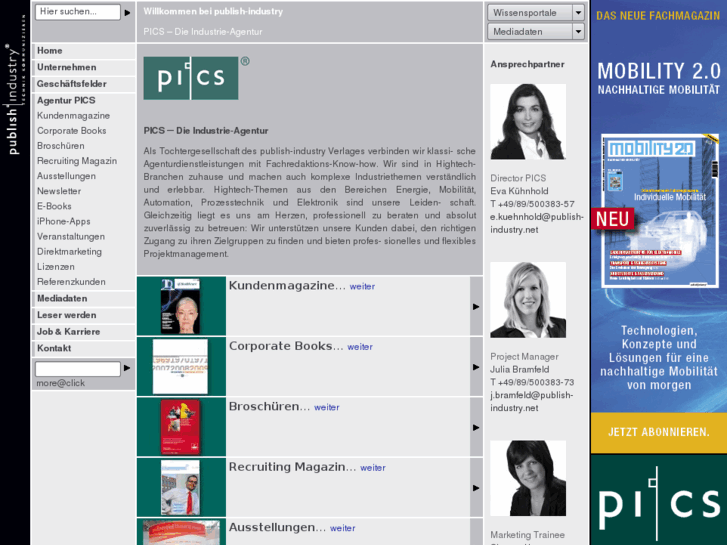Image resolution: width=727 pixels, height=545 pixels.
Task: Click the more@click label
Action: (x=61, y=383)
